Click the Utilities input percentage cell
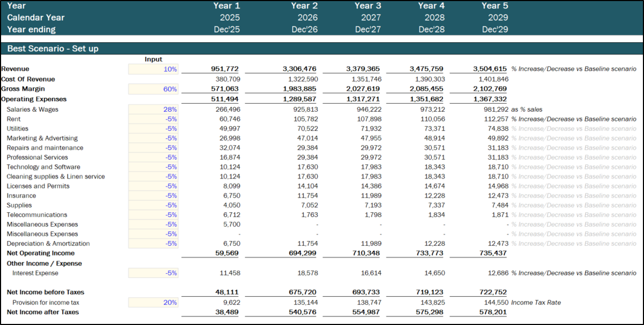Screen dimensions: 644x325 click(x=154, y=129)
